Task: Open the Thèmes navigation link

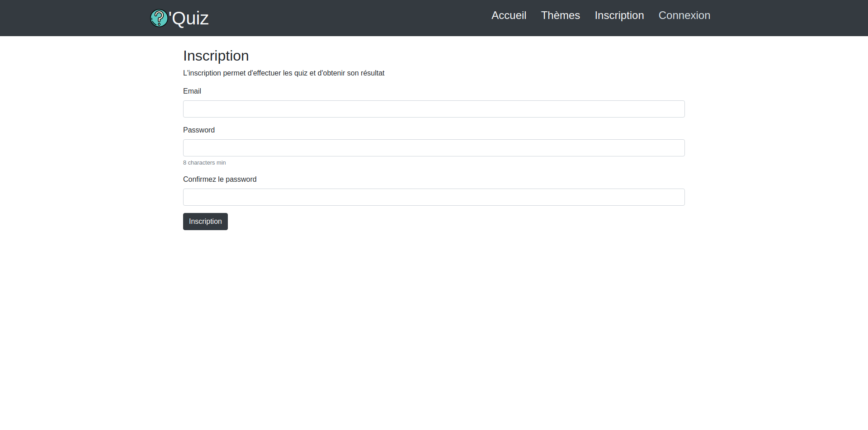Action: 560,15
